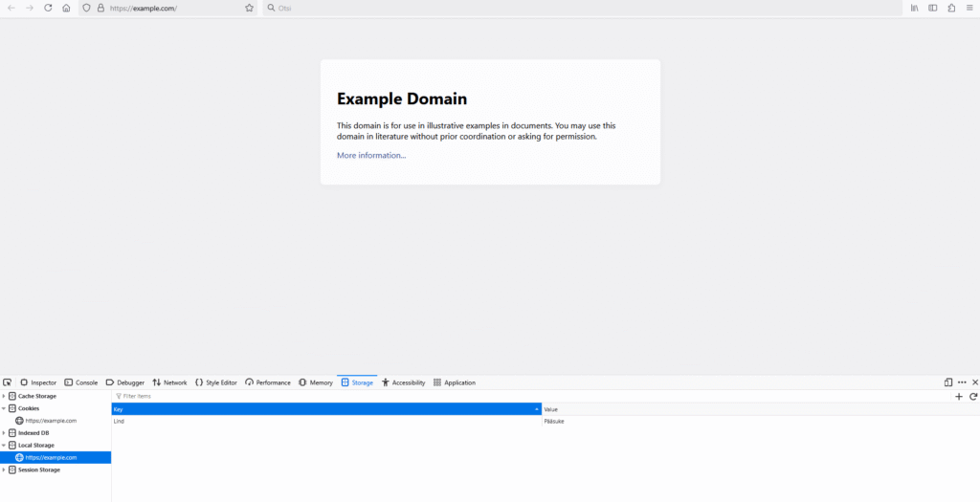This screenshot has width=980, height=502.
Task: Open the browser hamburger application menu
Action: click(969, 8)
